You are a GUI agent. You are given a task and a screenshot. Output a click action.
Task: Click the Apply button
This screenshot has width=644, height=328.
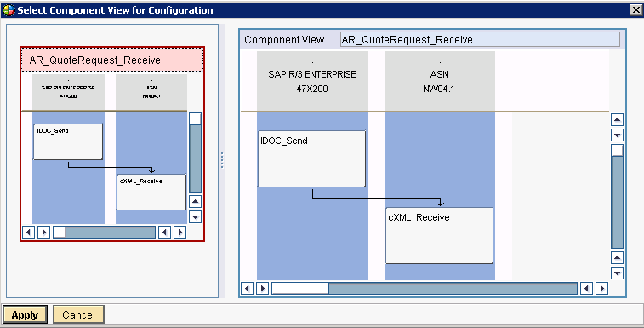[25, 315]
